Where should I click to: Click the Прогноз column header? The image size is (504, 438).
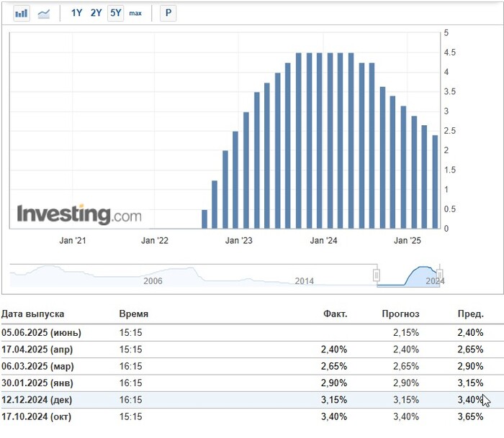400,314
